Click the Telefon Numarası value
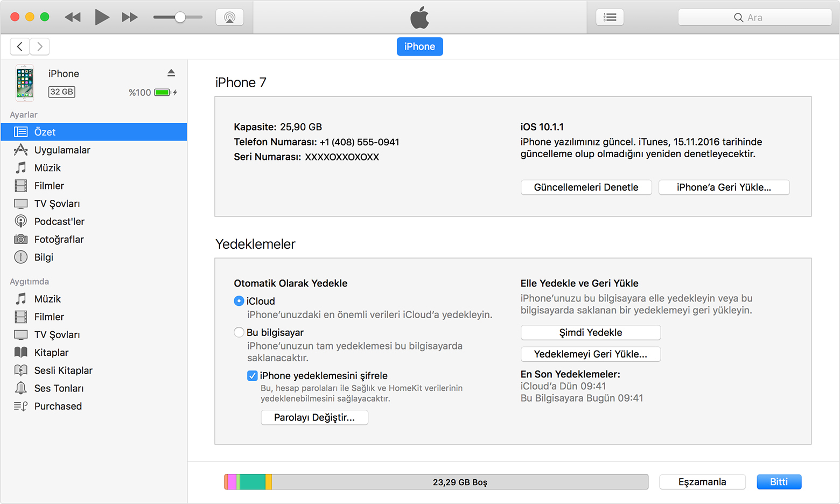 359,142
